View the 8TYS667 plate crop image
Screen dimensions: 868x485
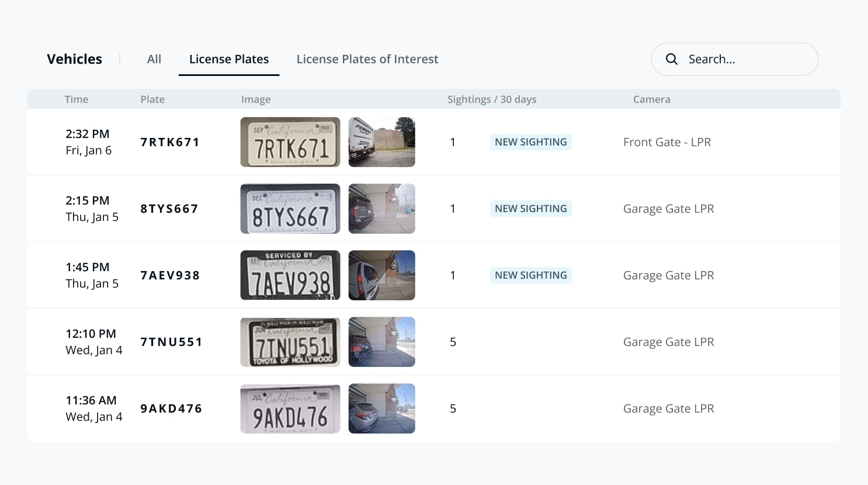coord(290,209)
